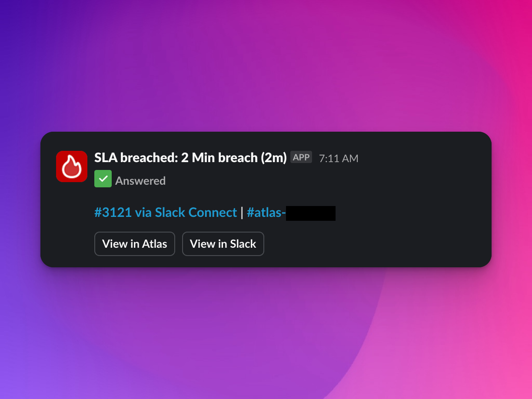
Task: Click the View in Slack button
Action: (x=223, y=244)
